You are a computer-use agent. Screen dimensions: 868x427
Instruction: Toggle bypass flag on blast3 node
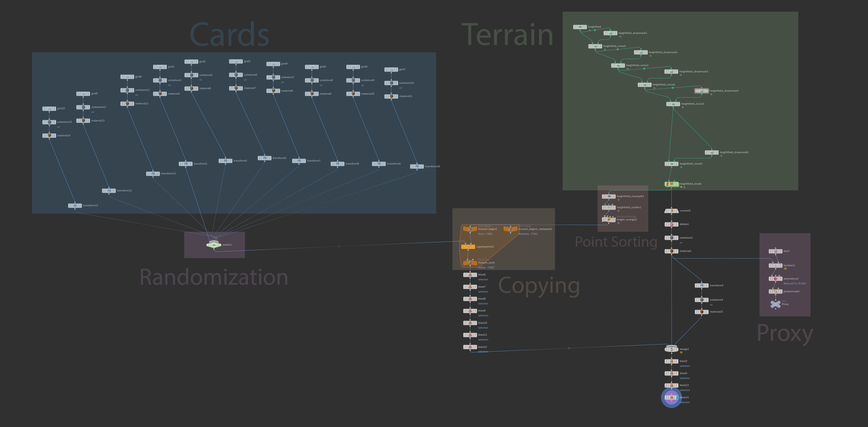coord(666,361)
